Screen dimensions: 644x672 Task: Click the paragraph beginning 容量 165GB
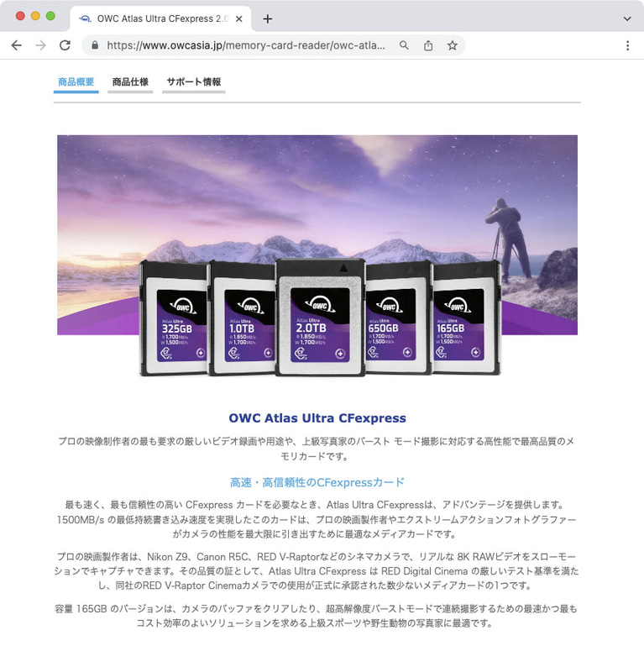(317, 616)
